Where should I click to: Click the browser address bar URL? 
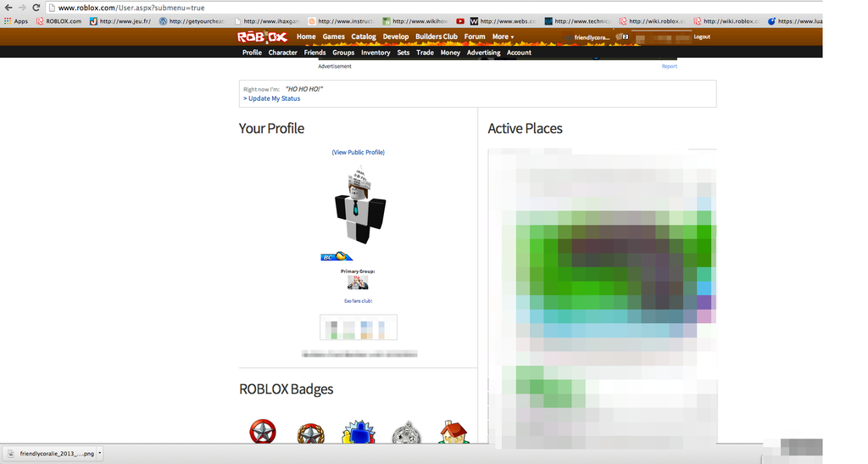coord(131,8)
